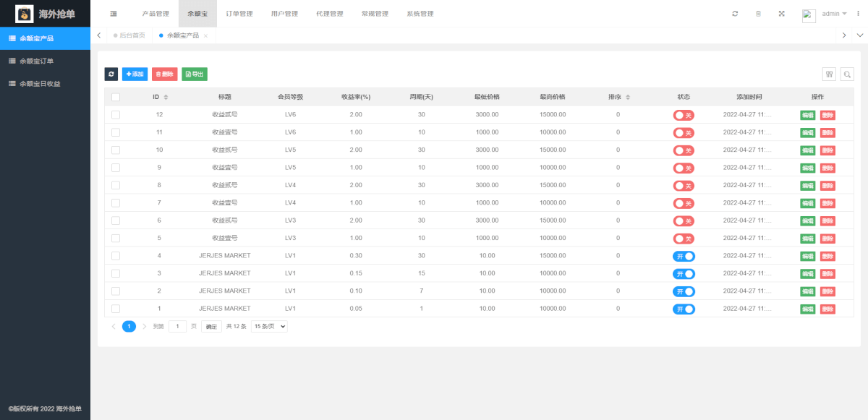This screenshot has width=868, height=420.
Task: Go to next page arrow in pagination
Action: click(x=144, y=326)
